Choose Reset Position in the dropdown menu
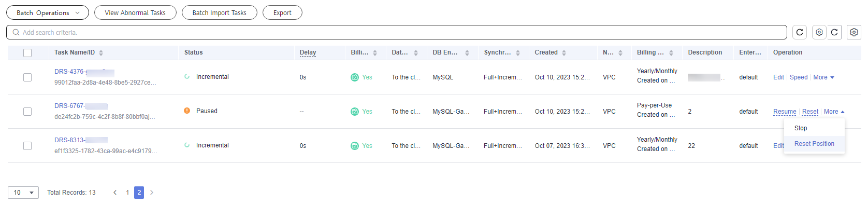 pos(814,144)
